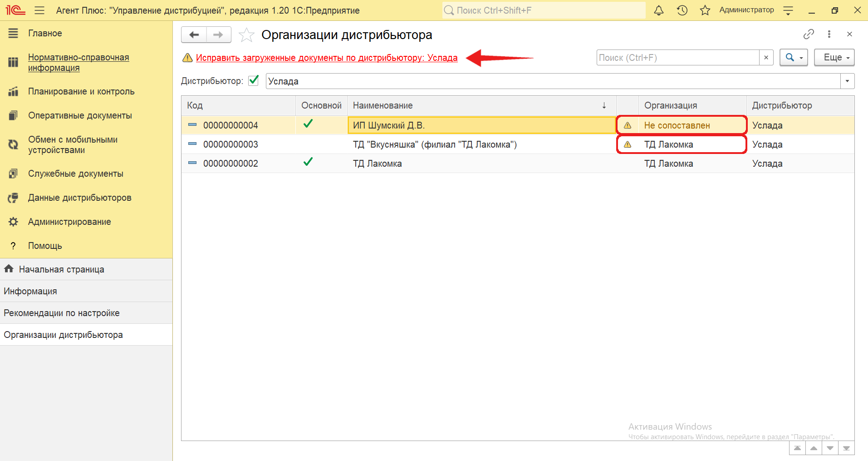The width and height of the screenshot is (868, 461).
Task: Click cell ТД "Вкусняшка" (филиал "ТД Лакомка")
Action: [481, 144]
